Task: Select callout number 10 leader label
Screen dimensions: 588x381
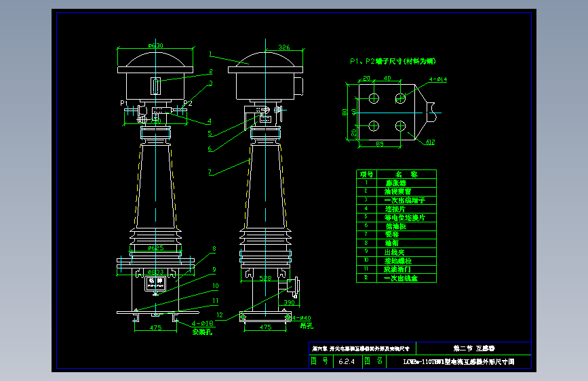Action: tap(215, 286)
